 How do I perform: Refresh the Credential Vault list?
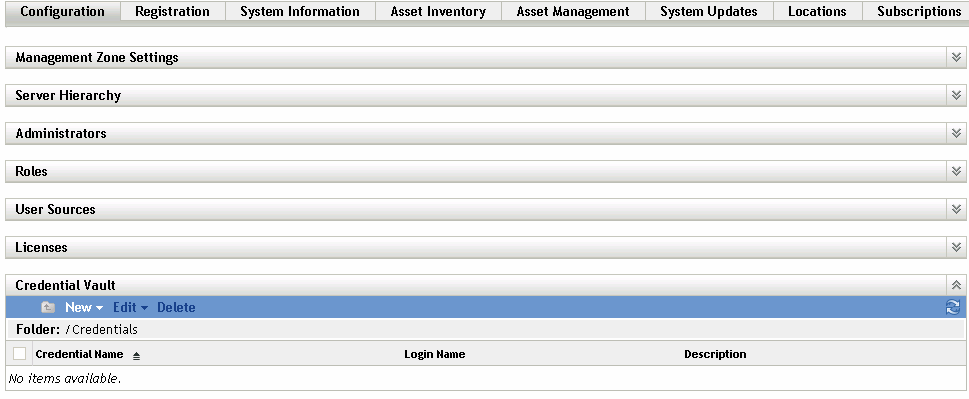click(953, 308)
